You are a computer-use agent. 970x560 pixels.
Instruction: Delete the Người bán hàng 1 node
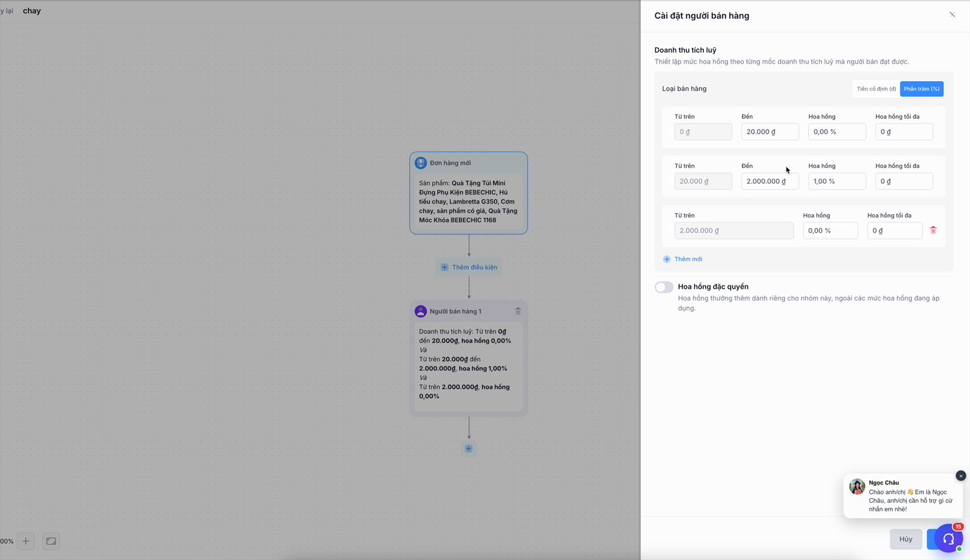[518, 311]
